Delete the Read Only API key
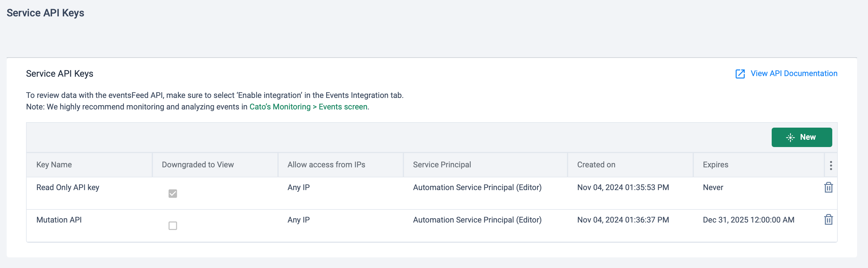Image resolution: width=868 pixels, height=268 pixels. [x=828, y=187]
